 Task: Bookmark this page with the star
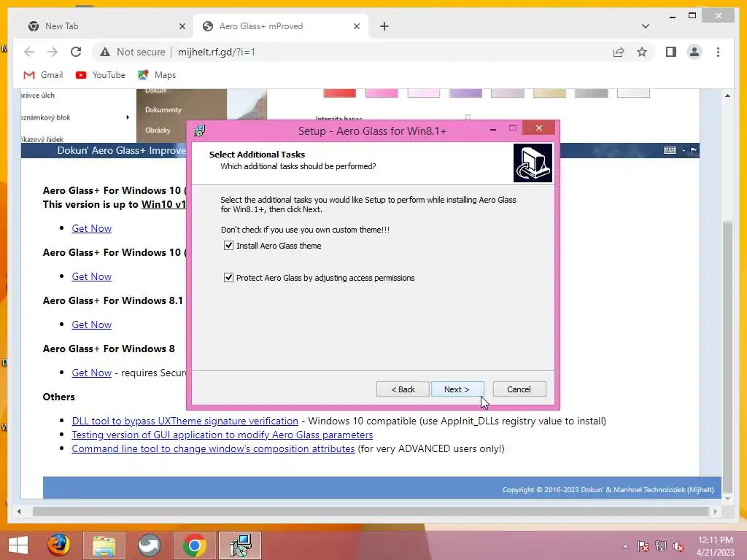tap(642, 52)
